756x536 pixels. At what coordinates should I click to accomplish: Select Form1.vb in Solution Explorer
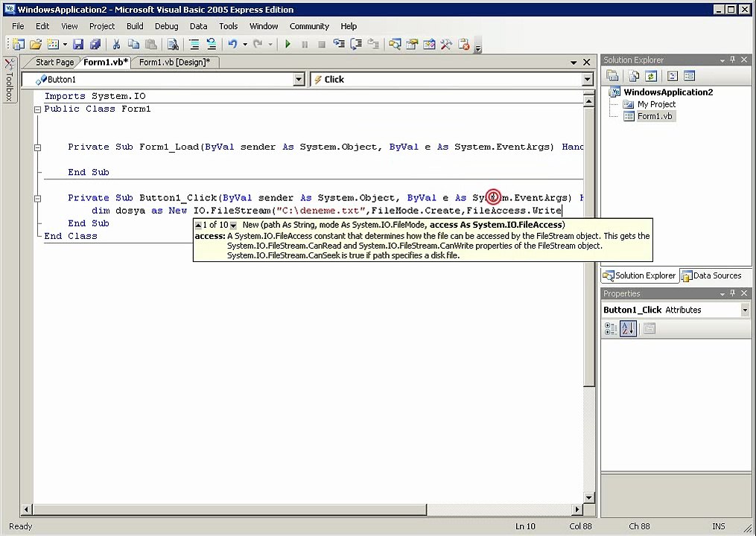(x=655, y=116)
